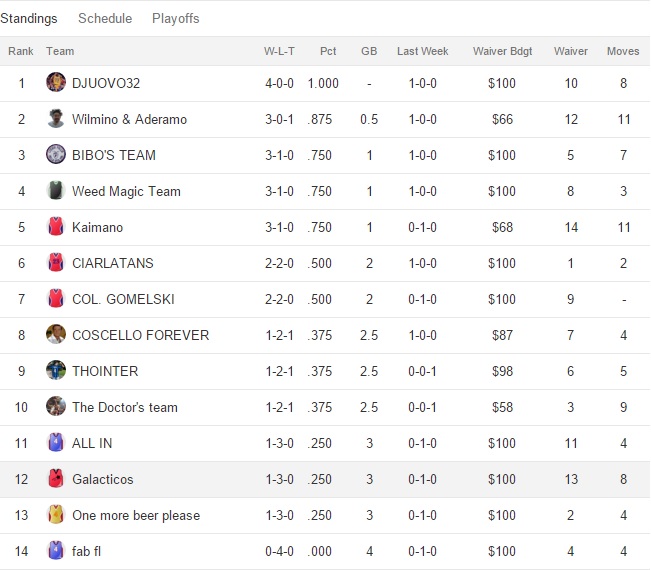Click DJUOVO32 team avatar icon
651x570 pixels.
(56, 83)
